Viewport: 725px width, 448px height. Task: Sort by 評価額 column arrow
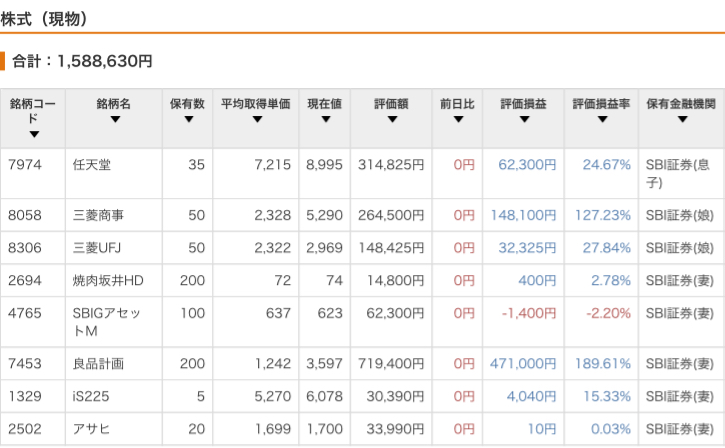(392, 120)
